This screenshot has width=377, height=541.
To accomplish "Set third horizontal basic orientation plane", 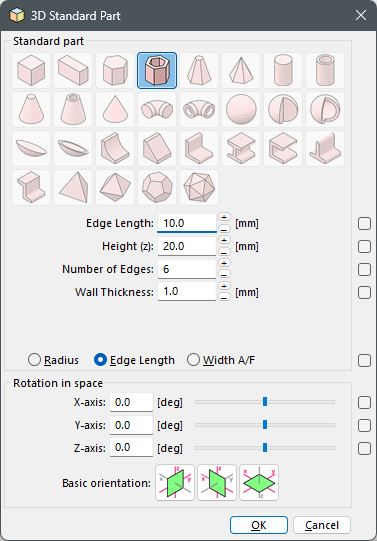I will coord(259,482).
